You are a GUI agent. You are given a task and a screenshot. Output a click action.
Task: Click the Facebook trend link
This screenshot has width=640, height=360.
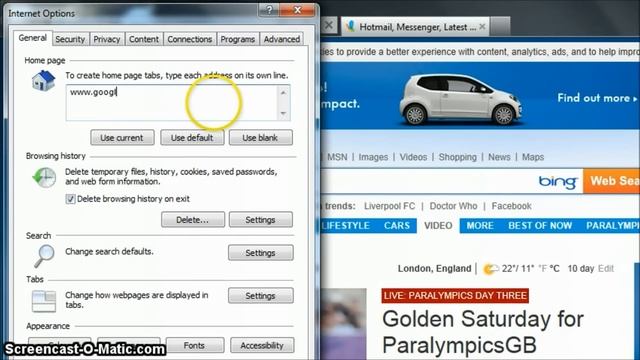point(511,206)
